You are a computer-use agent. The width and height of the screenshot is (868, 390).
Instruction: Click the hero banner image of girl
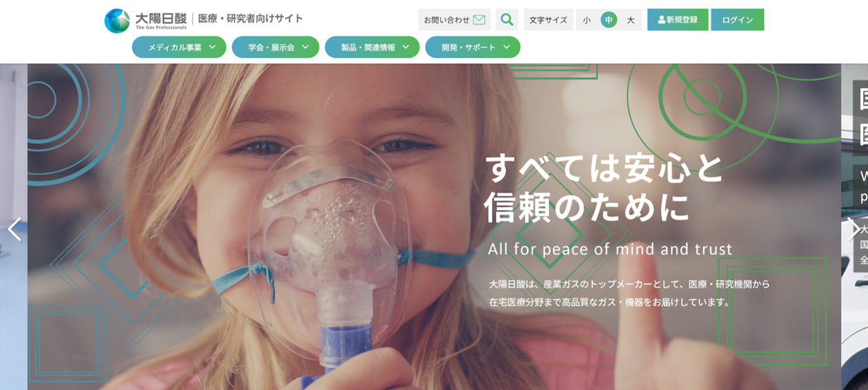tap(434, 227)
